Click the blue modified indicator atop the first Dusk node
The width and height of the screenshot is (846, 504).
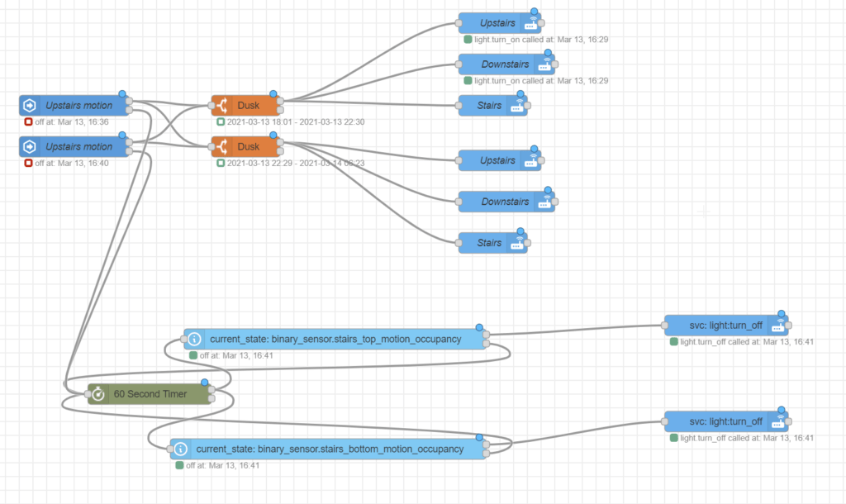click(x=273, y=93)
